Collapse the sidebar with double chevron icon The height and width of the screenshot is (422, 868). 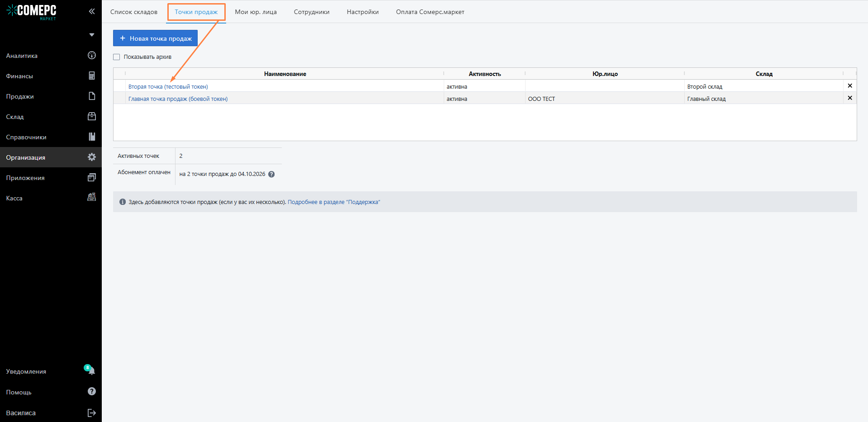[92, 11]
